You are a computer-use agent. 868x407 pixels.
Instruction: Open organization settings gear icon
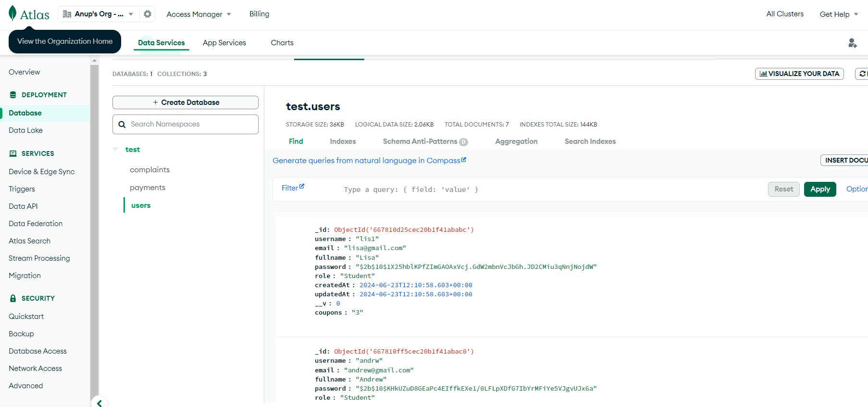coord(148,14)
